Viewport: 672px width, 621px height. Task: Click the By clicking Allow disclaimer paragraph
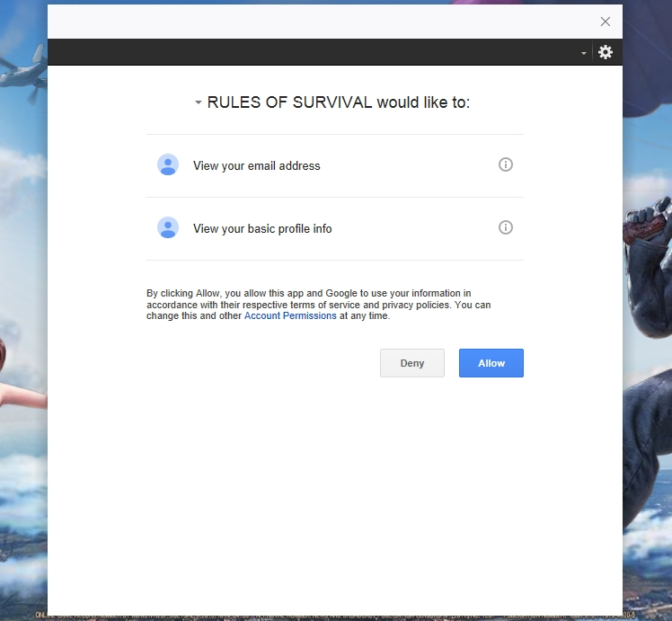tap(318, 305)
